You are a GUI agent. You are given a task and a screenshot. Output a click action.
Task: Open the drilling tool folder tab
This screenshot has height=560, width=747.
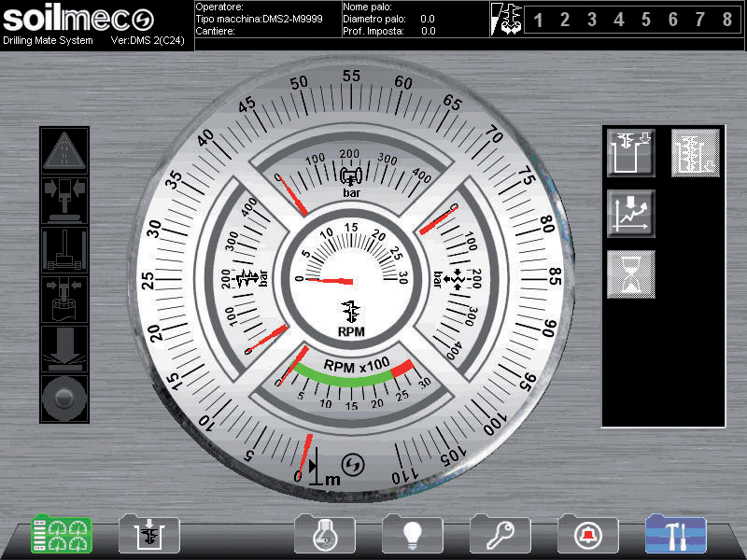coord(149,535)
